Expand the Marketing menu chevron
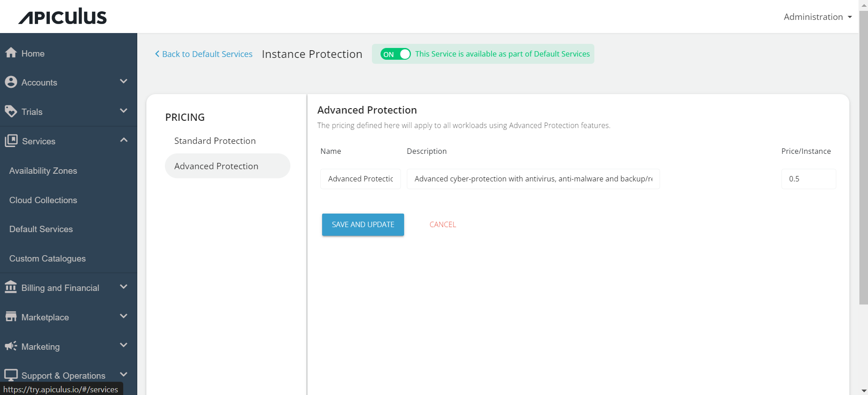Image resolution: width=868 pixels, height=395 pixels. pyautogui.click(x=124, y=345)
